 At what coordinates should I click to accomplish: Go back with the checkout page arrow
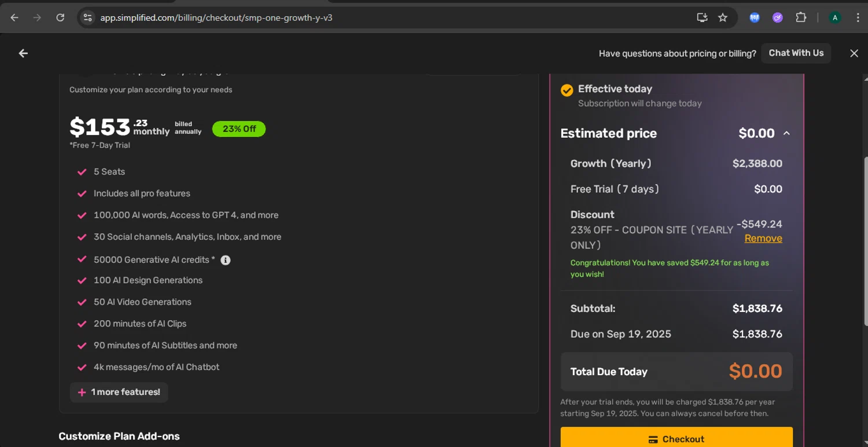(23, 53)
